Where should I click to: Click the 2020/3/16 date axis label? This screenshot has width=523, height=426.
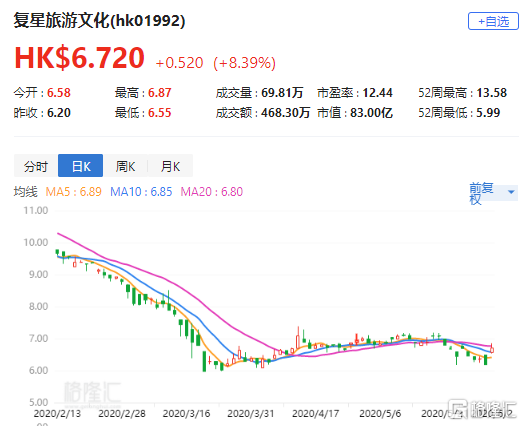click(186, 414)
